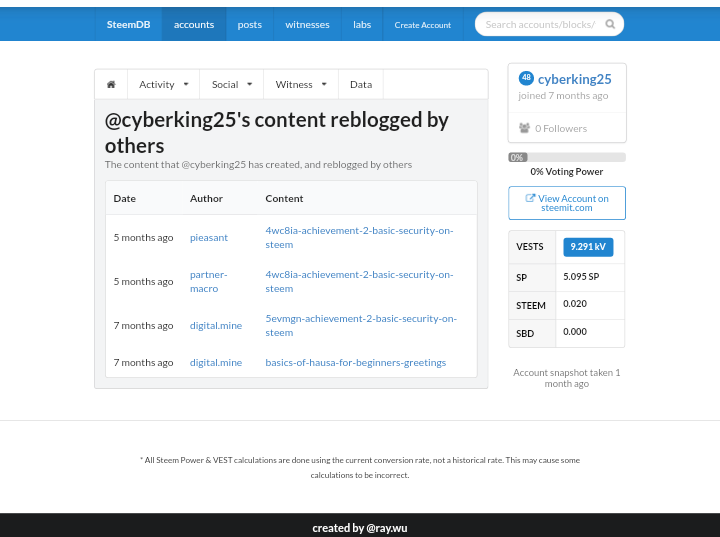This screenshot has width=720, height=537.
Task: Expand the Activity dropdown menu
Action: coord(163,85)
